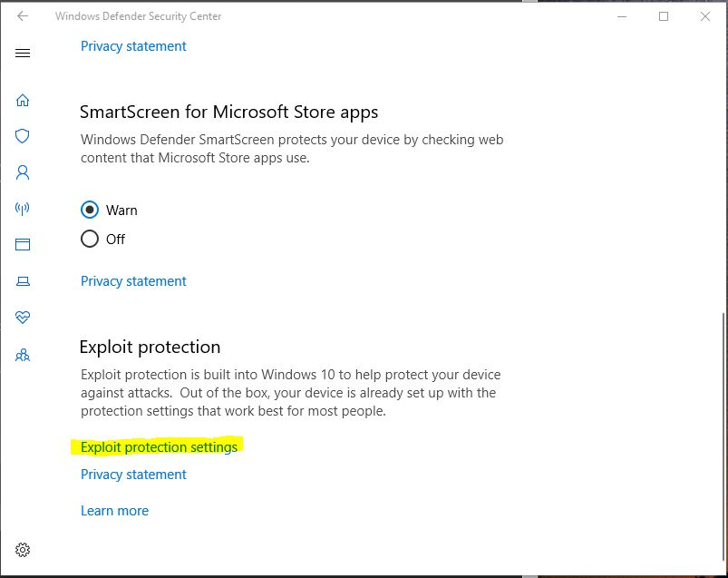Expand the hamburger navigation menu
The height and width of the screenshot is (578, 728).
coord(23,53)
